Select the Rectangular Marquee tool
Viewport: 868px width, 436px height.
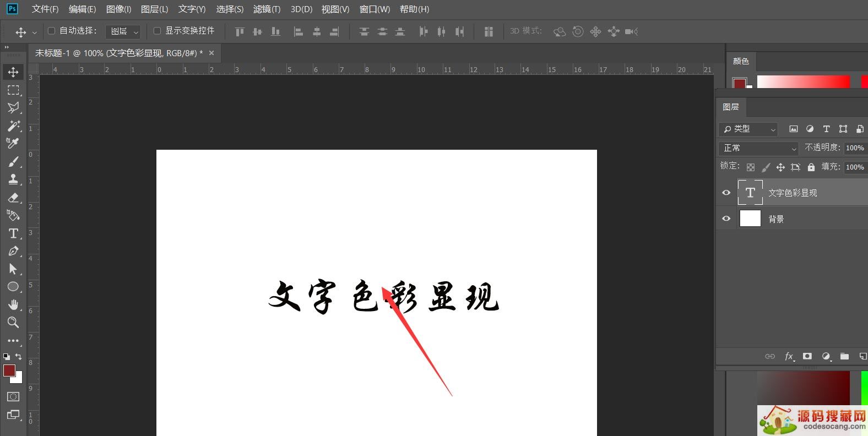pyautogui.click(x=13, y=90)
